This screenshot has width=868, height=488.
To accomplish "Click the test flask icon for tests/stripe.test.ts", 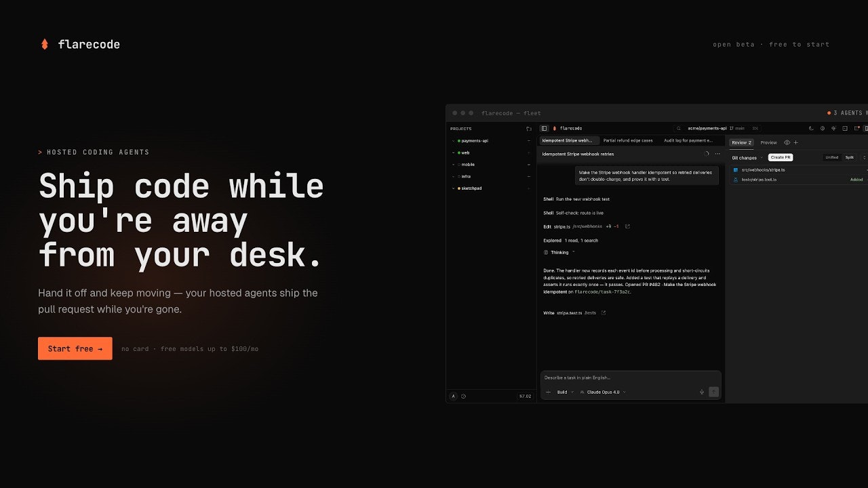I will (x=735, y=180).
